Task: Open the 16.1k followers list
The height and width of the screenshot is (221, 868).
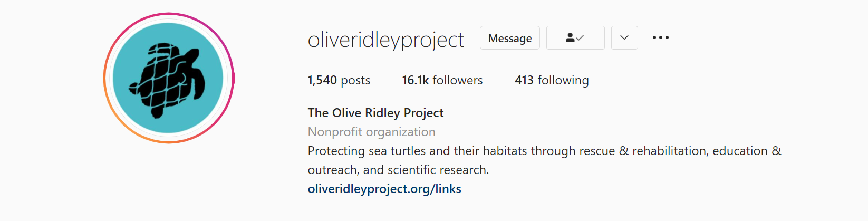Action: coord(442,80)
